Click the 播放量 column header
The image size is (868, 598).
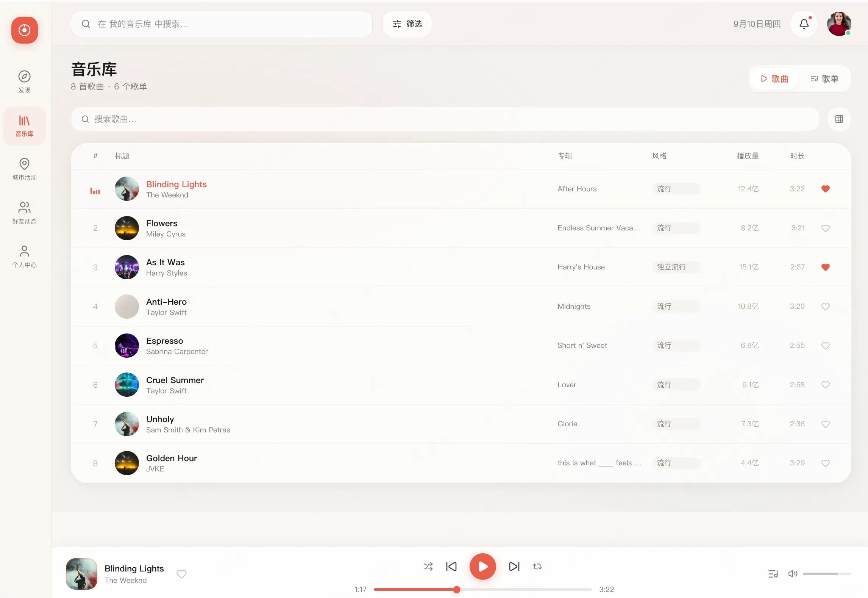tap(748, 156)
